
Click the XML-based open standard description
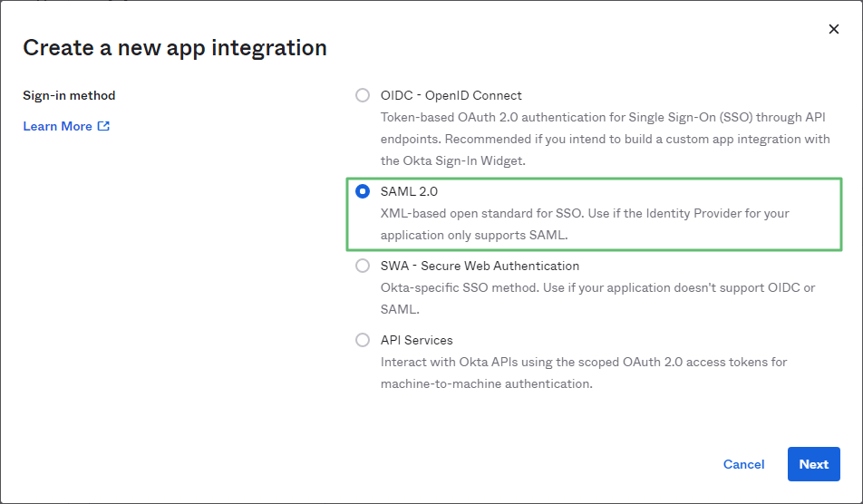(585, 224)
